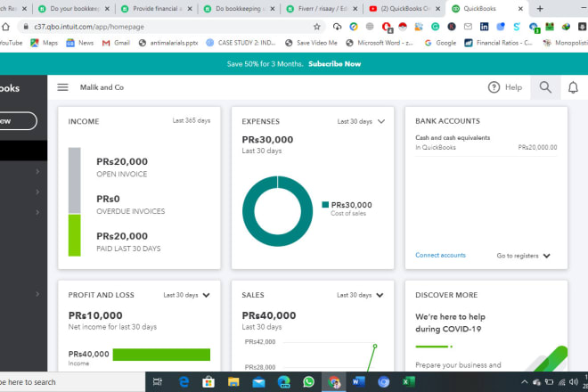Screen dimensions: 588x392
Task: Open the Financial Ratios bookmark
Action: (498, 43)
